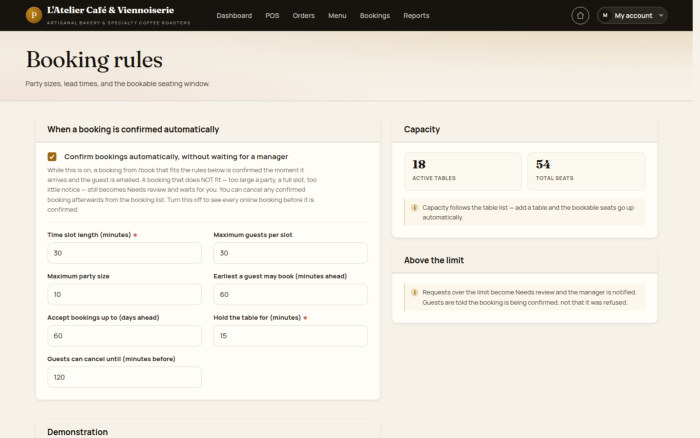This screenshot has width=700, height=438.
Task: Expand the My account dropdown
Action: (x=632, y=16)
